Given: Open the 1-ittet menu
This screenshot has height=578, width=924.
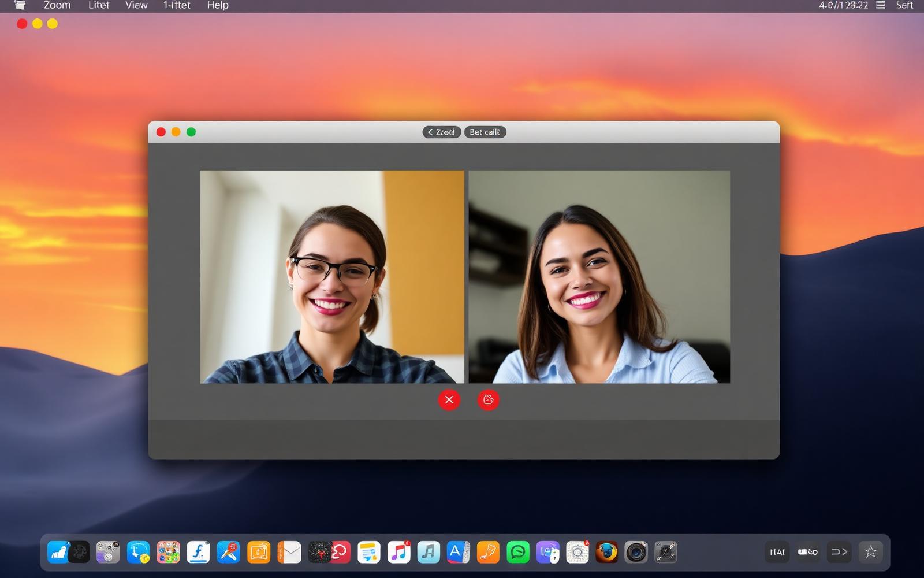Looking at the screenshot, I should point(177,5).
